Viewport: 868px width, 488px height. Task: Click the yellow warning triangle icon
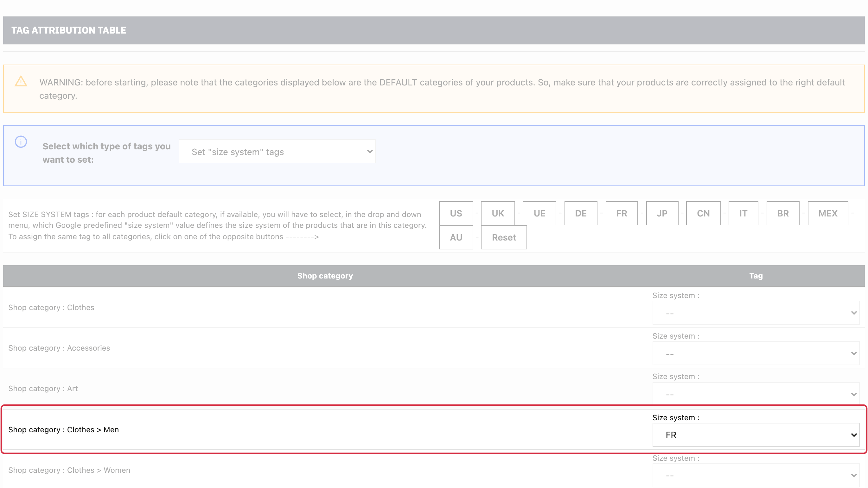click(21, 81)
